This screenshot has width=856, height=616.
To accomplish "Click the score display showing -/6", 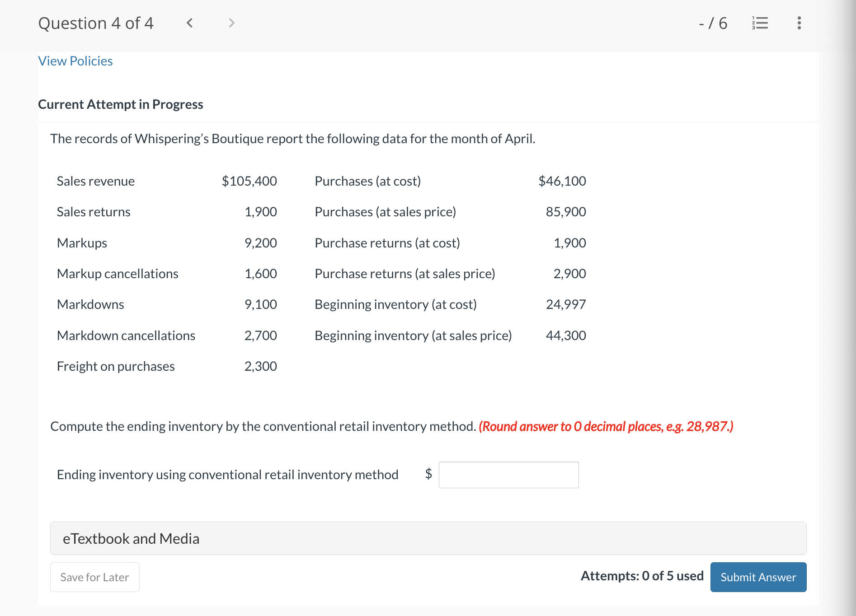I will tap(713, 23).
